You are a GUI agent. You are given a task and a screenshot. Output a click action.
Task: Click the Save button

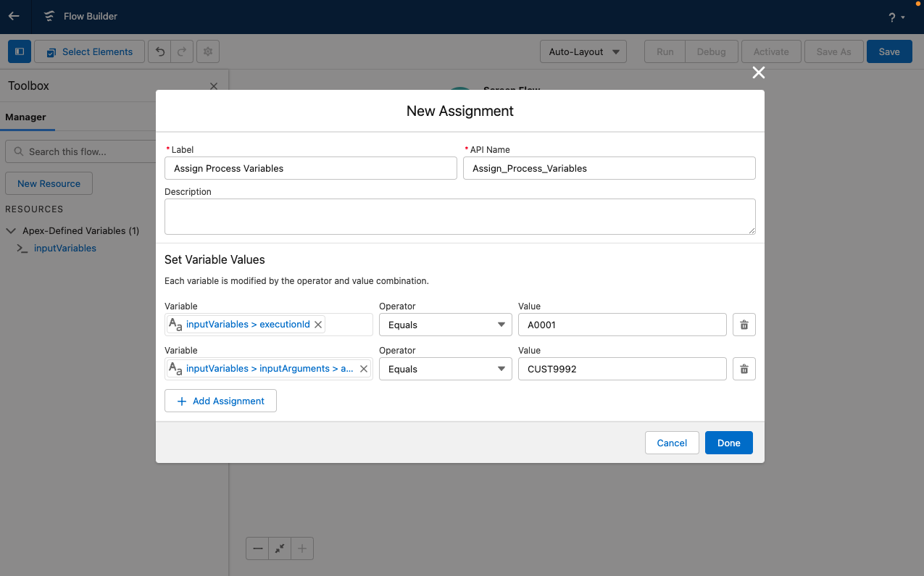889,51
